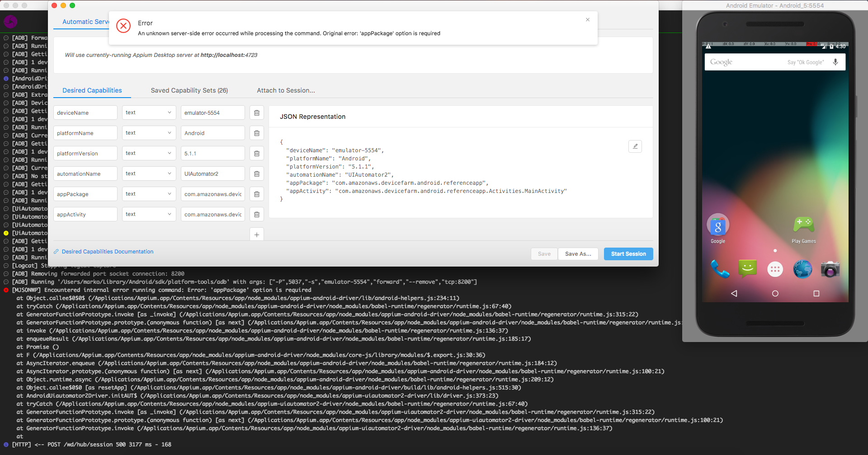Edit the appActivity value field
This screenshot has width=868, height=455.
pyautogui.click(x=213, y=214)
